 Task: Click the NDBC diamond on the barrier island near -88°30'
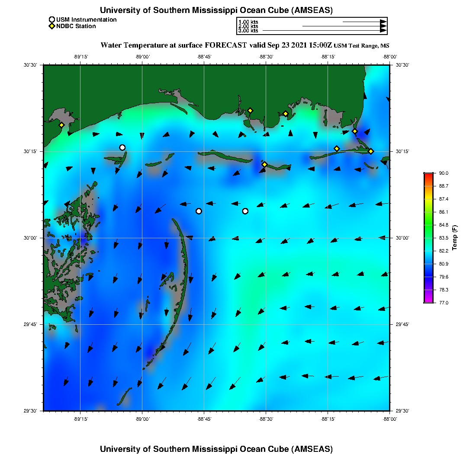click(x=264, y=164)
